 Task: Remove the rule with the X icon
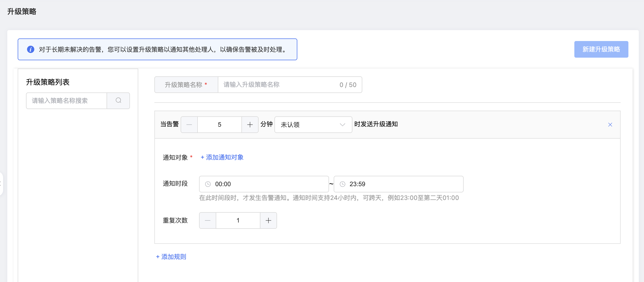(610, 125)
